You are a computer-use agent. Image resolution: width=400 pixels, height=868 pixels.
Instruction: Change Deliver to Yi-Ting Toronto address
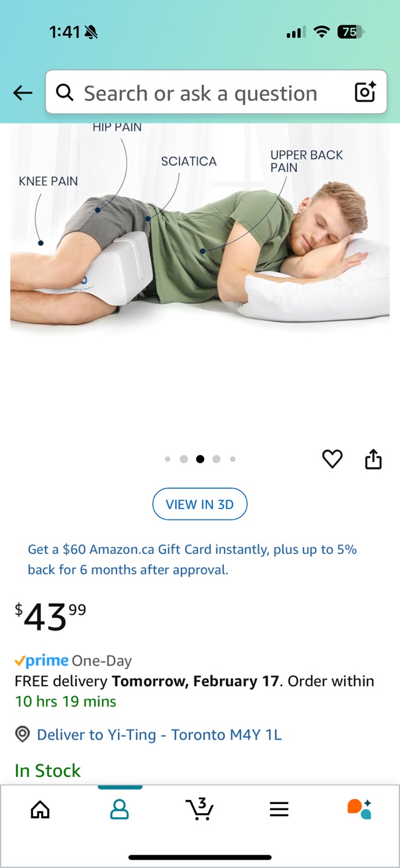coord(159,735)
